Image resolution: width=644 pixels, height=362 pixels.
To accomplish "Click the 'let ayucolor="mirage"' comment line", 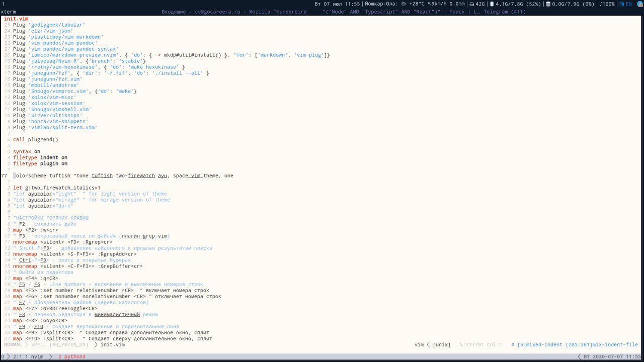I will 92,200.
